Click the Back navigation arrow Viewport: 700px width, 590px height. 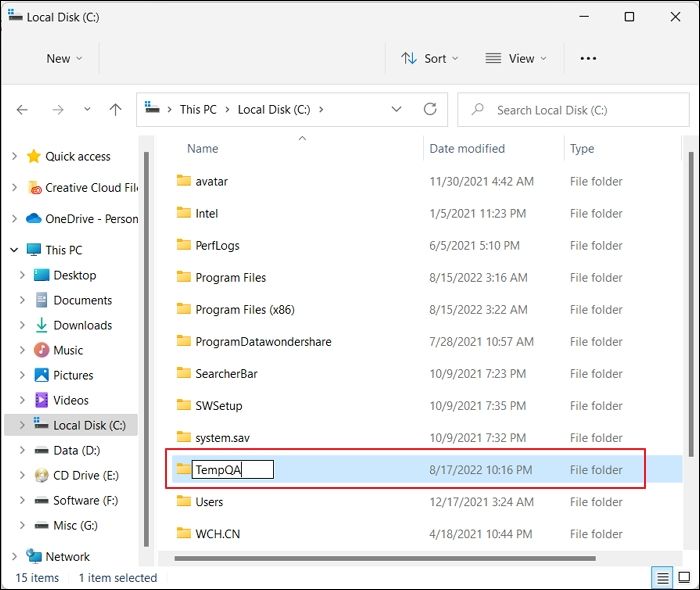pyautogui.click(x=22, y=110)
